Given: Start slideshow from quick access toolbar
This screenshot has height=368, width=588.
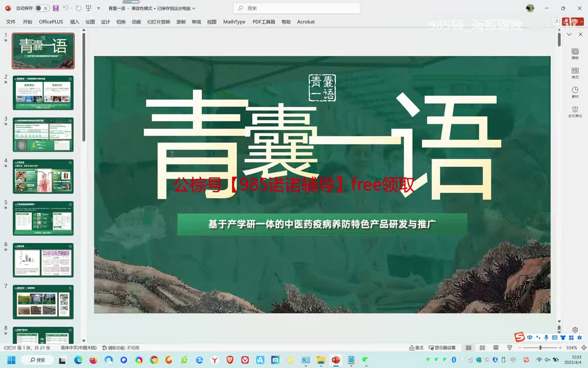Looking at the screenshot, I should pos(88,8).
